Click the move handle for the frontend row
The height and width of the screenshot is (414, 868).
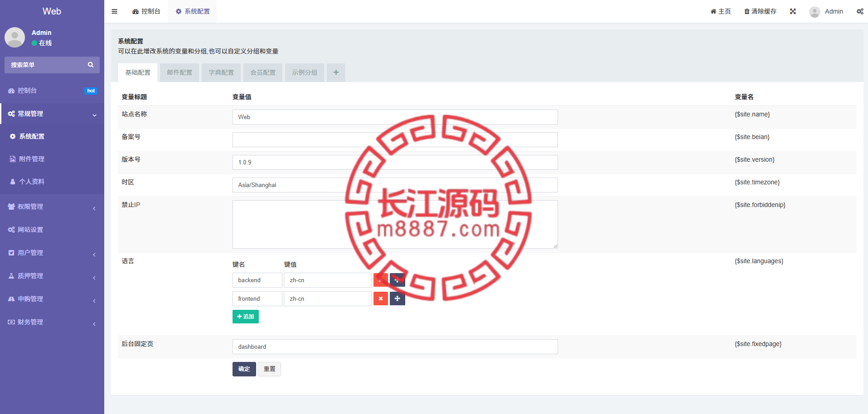coord(397,298)
